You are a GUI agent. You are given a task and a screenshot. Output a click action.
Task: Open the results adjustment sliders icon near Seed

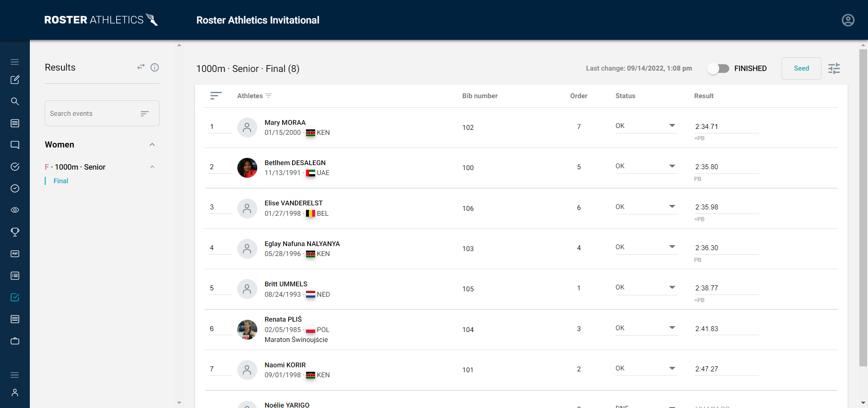834,68
